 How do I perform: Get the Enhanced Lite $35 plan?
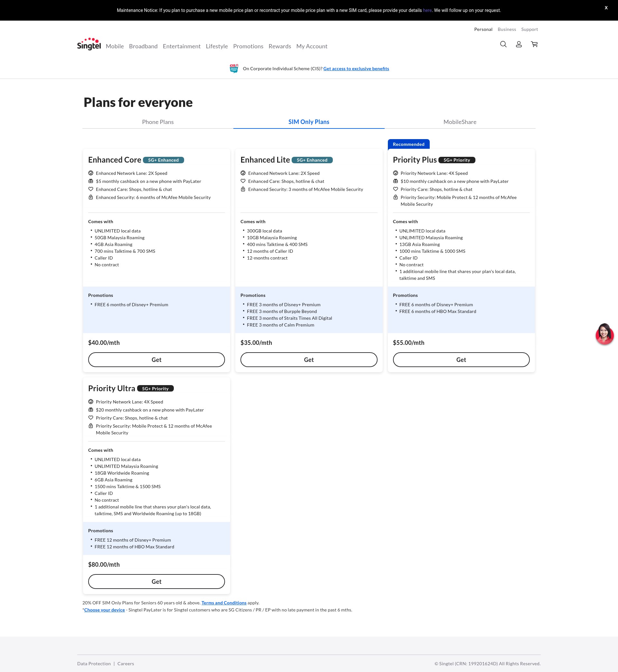click(309, 360)
